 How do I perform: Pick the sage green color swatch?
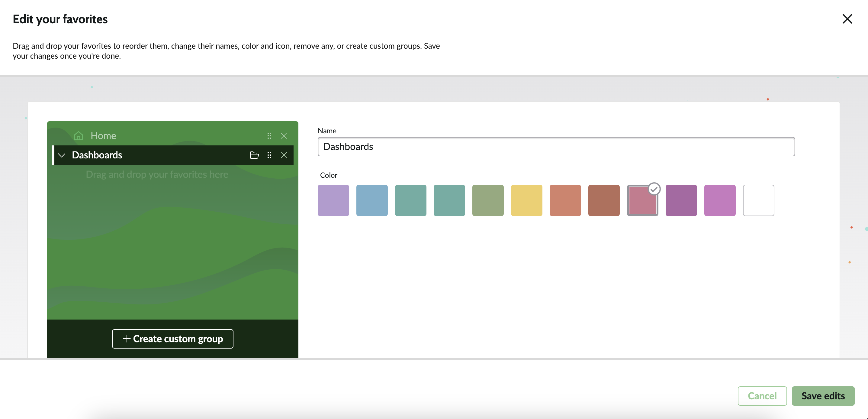point(488,200)
